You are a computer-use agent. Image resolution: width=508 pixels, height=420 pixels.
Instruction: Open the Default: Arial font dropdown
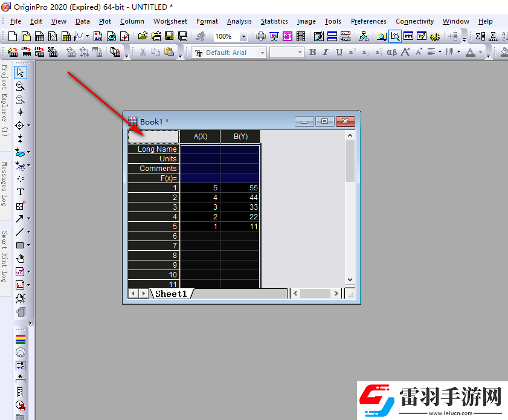click(x=263, y=53)
